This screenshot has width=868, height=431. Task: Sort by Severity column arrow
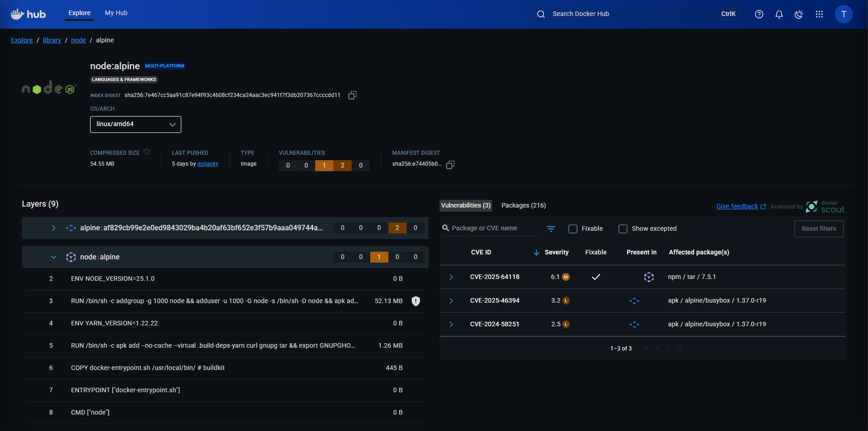click(x=536, y=252)
